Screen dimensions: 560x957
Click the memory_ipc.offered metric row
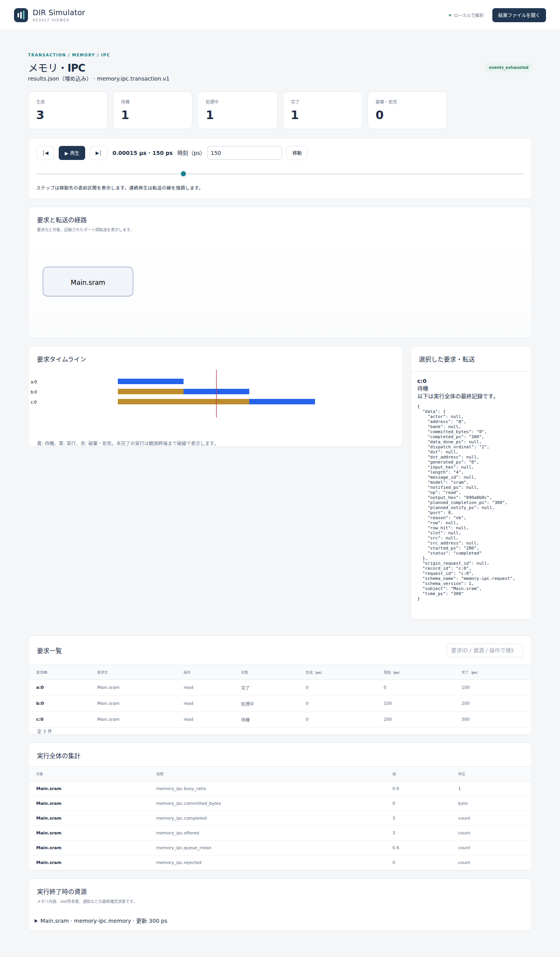coord(280,833)
